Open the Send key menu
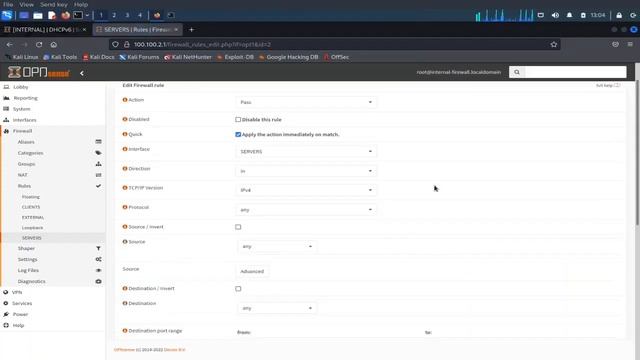 click(53, 4)
